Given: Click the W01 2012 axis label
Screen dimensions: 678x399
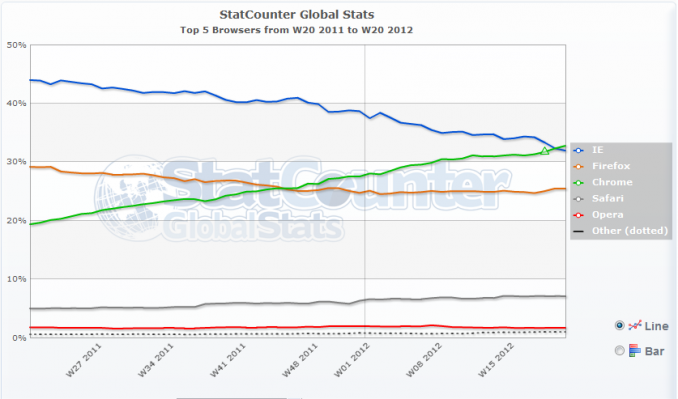Looking at the screenshot, I should coord(352,360).
